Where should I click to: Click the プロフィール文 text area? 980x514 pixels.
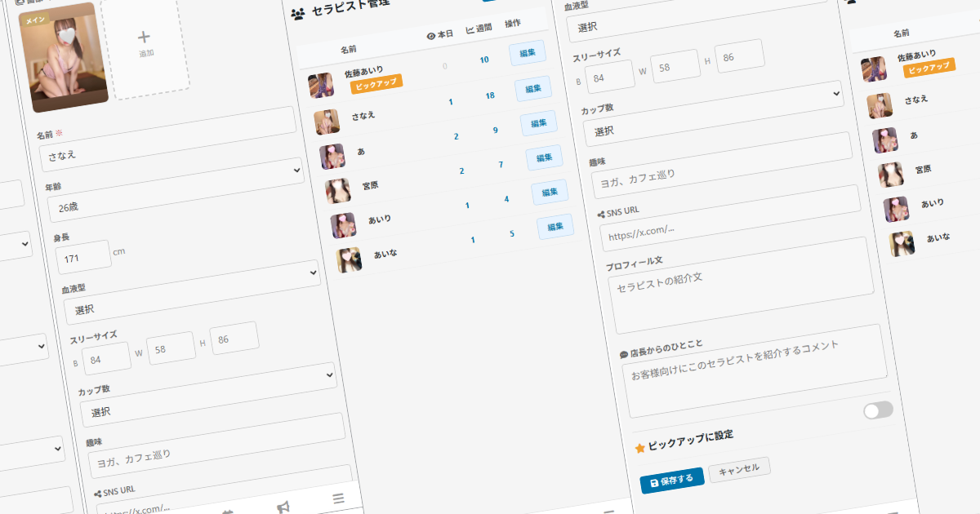(x=740, y=281)
